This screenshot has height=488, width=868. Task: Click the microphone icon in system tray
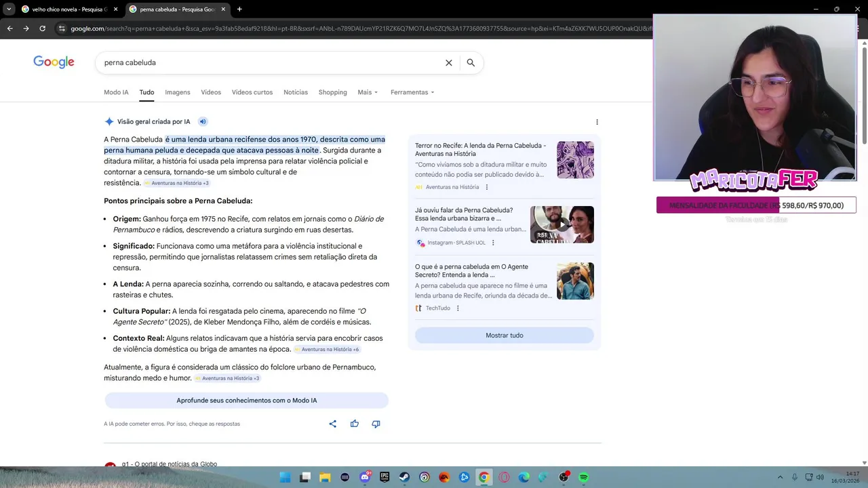(795, 477)
